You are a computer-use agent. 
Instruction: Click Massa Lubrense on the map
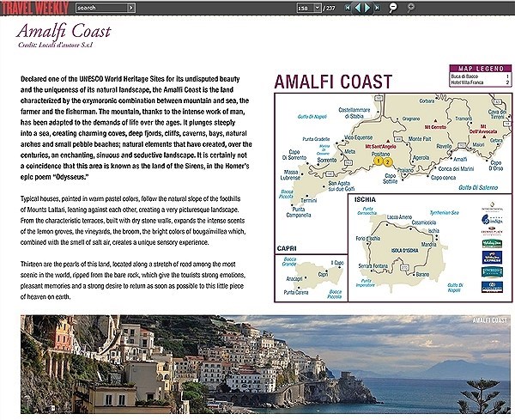290,175
